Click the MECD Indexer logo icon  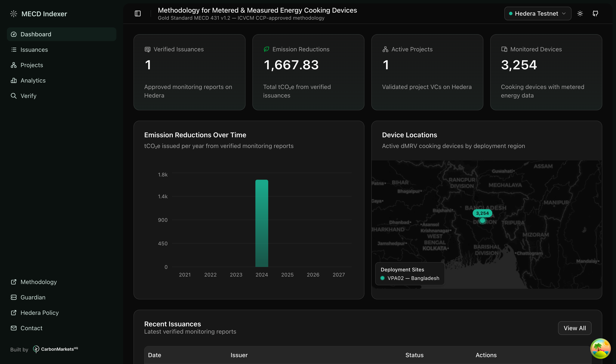(x=14, y=14)
